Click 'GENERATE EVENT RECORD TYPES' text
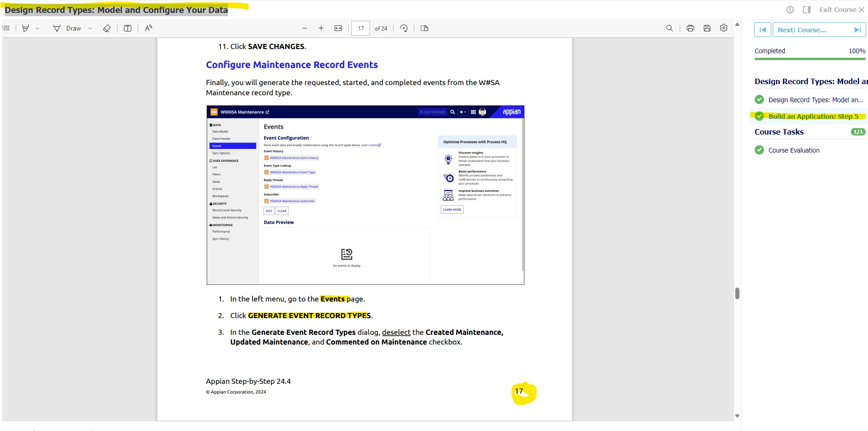 tap(309, 315)
